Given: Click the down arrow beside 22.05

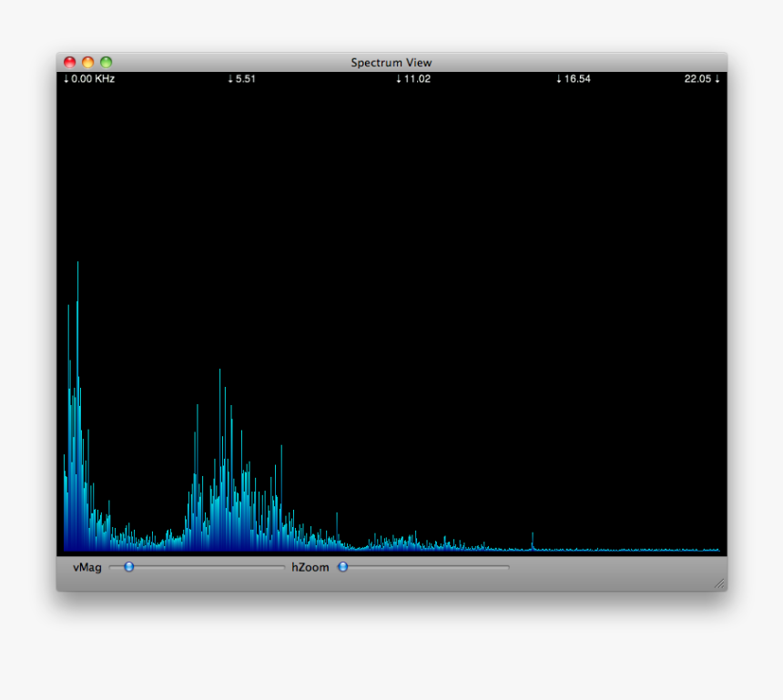Looking at the screenshot, I should pos(717,79).
